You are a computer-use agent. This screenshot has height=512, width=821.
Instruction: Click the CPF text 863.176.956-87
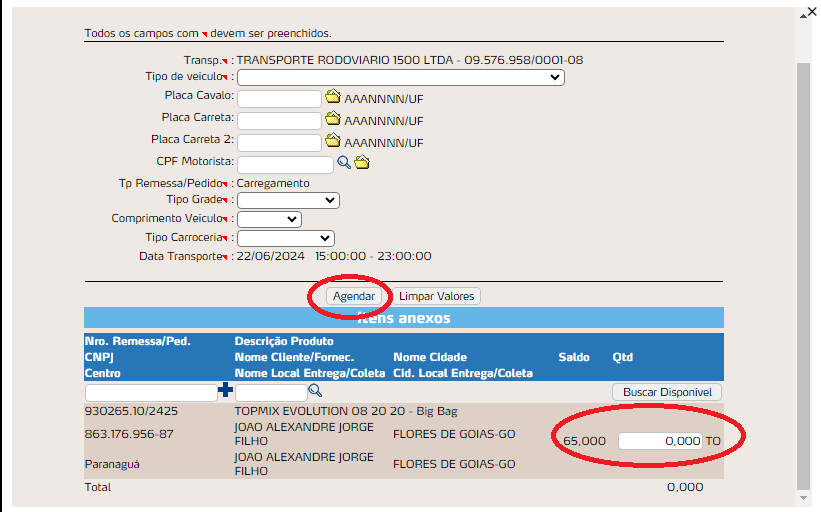(129, 434)
